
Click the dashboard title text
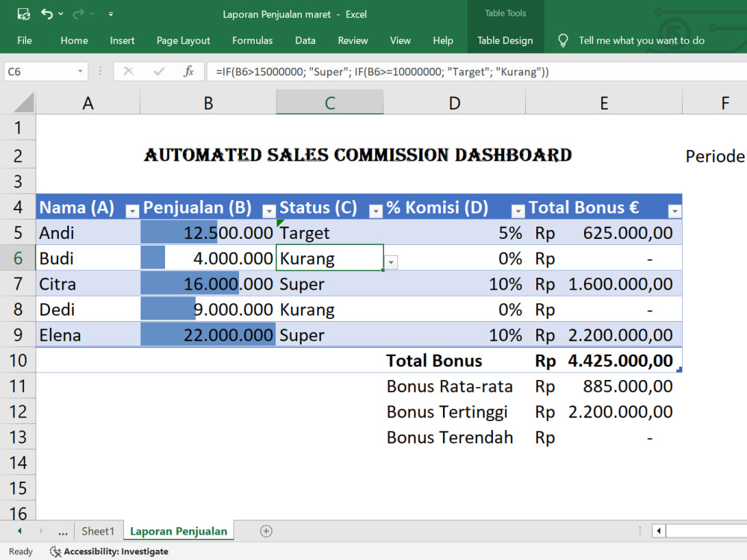pos(358,155)
